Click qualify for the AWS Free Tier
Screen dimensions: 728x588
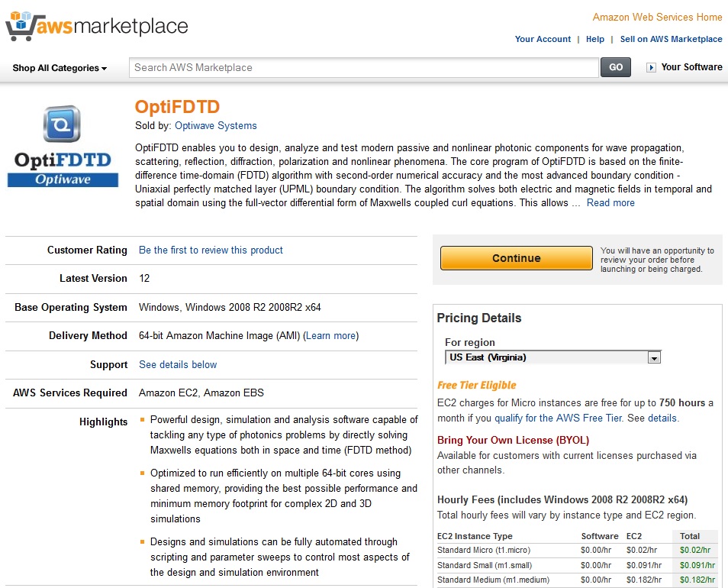click(x=558, y=418)
